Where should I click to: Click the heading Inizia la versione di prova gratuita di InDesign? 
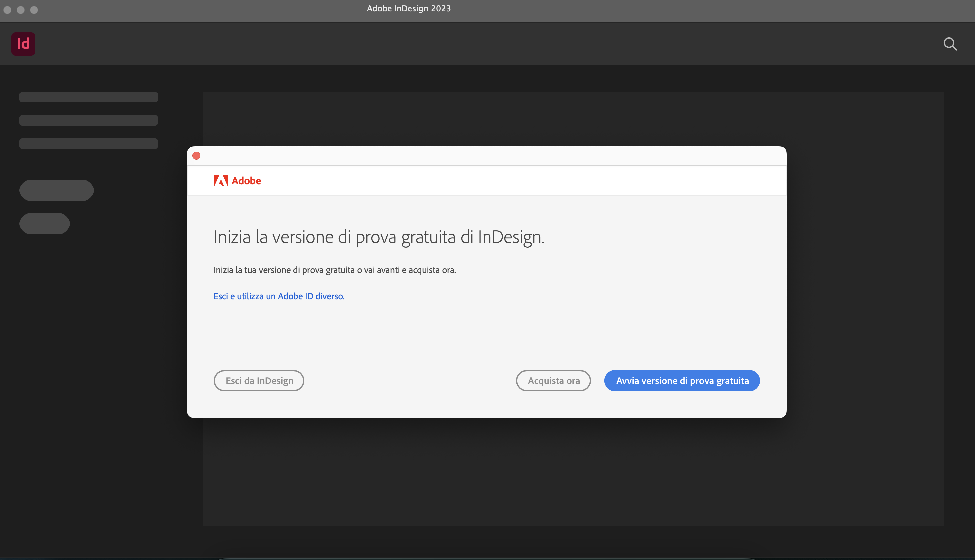tap(379, 237)
